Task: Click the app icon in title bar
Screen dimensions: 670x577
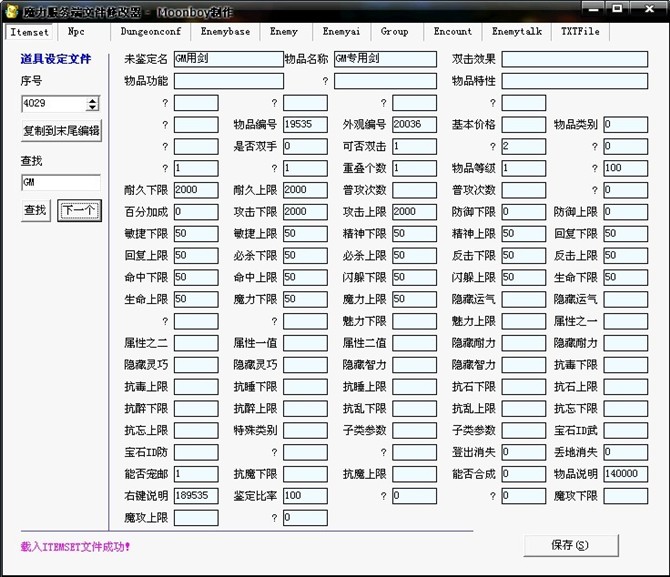Action: [x=11, y=11]
